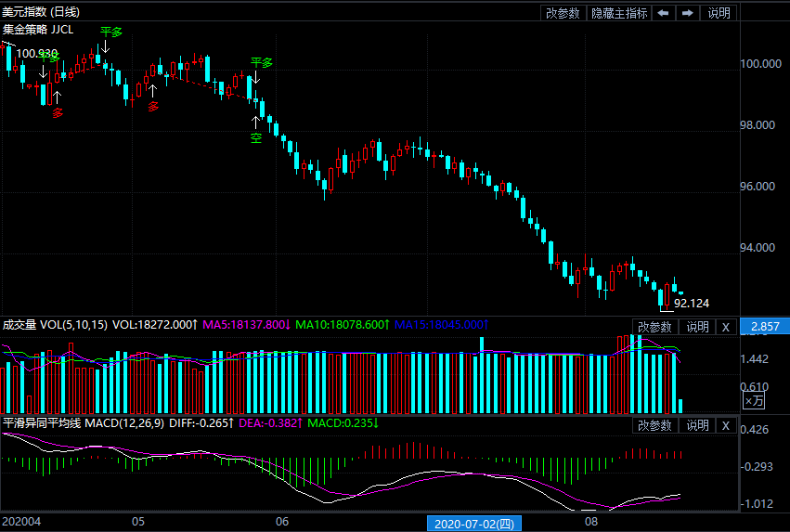790x532 pixels.
Task: Click the ×万 unit multiplier icon
Action: [x=754, y=400]
